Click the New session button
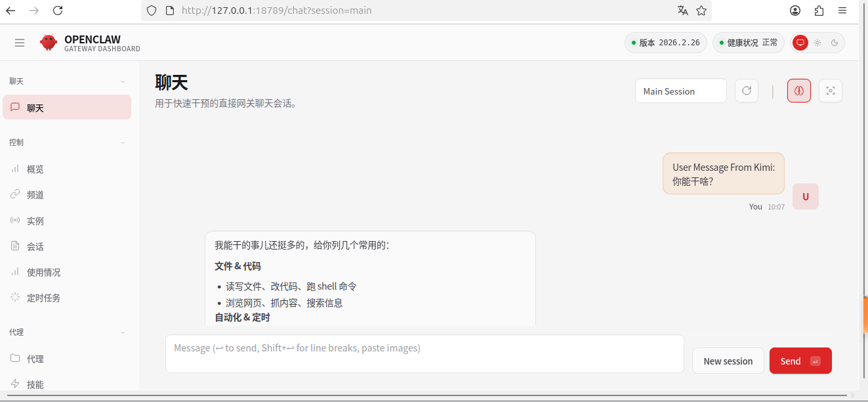Image resolution: width=868 pixels, height=402 pixels. pos(728,361)
